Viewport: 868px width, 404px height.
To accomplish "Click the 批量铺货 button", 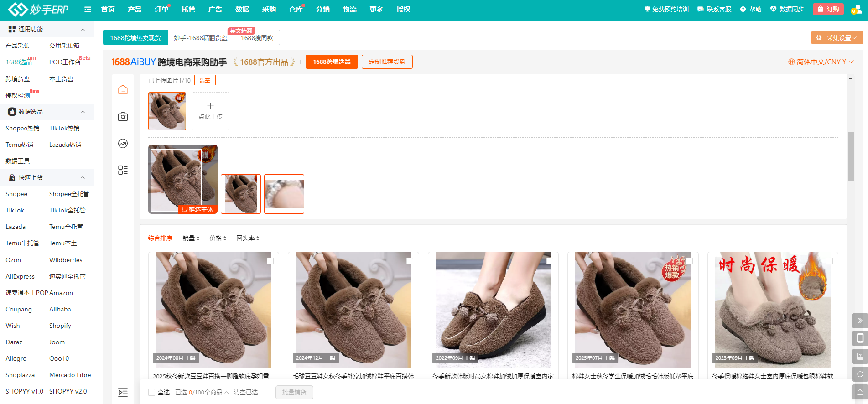I will pyautogui.click(x=294, y=392).
